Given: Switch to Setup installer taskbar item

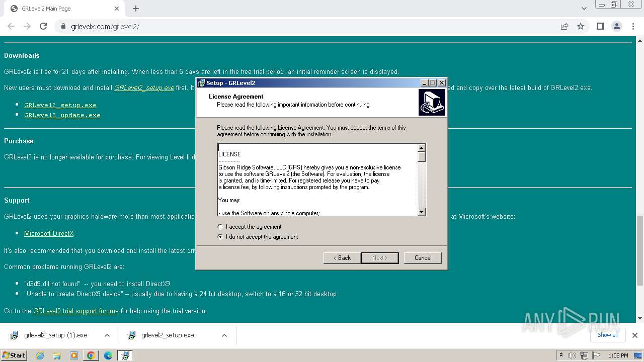Looking at the screenshot, I should click(125, 355).
